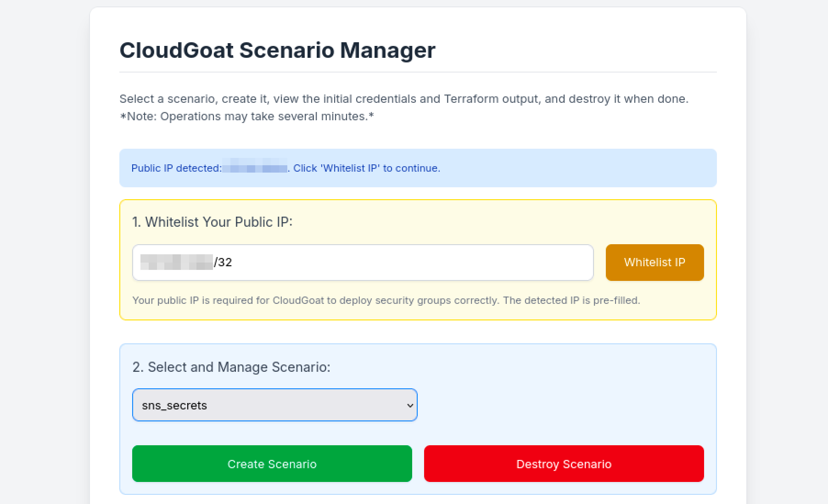Screen dimensions: 828x504
Task: Click the CloudGoat Scenario Manager heading
Action: [277, 50]
